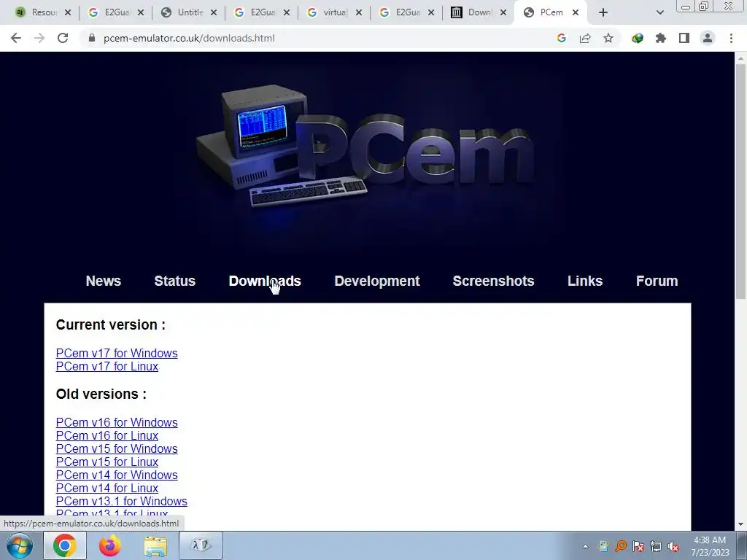
Task: Open File Explorer from the taskbar
Action: 155,547
